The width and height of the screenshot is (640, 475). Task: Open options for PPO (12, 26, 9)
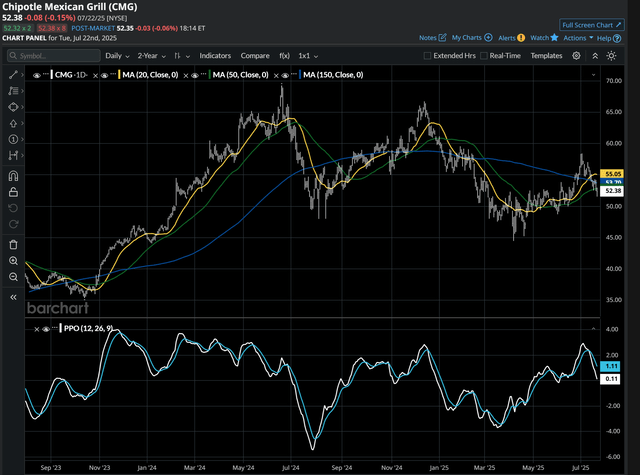[x=54, y=327]
